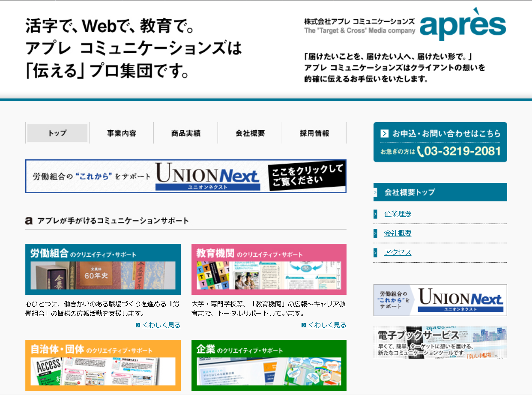The image size is (532, 395).
Task: Click the apres company logo
Action: 463,25
